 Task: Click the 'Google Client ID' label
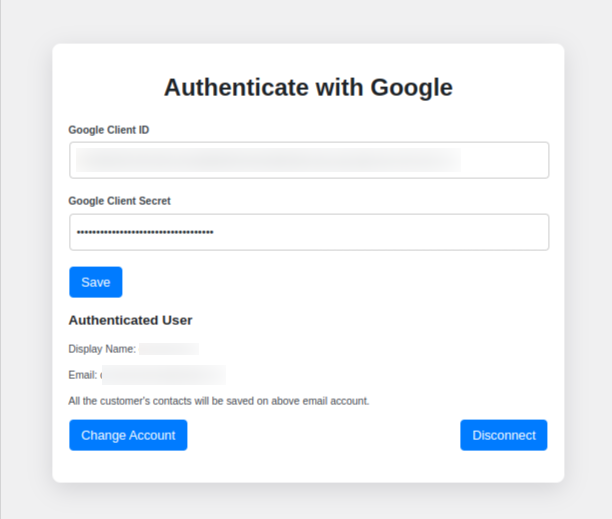tap(109, 130)
